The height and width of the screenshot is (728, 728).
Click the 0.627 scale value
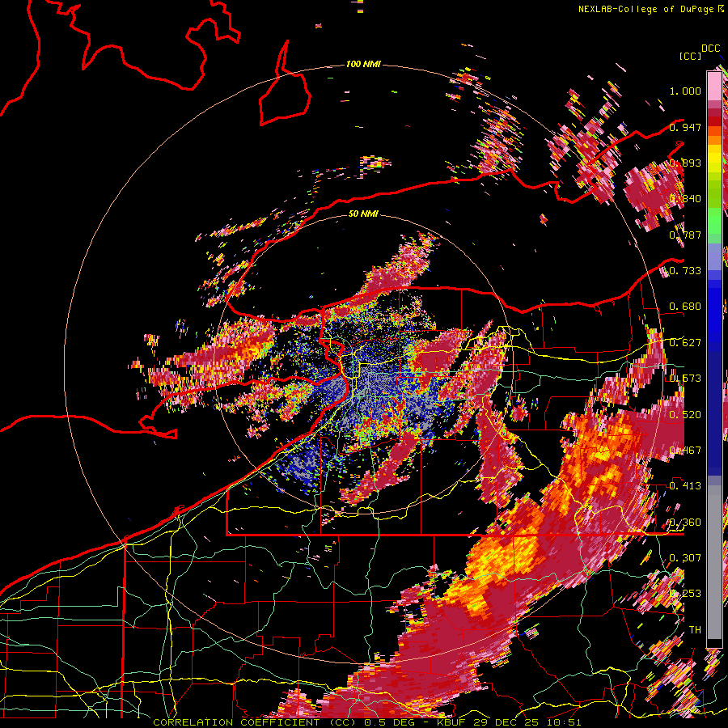coord(685,343)
